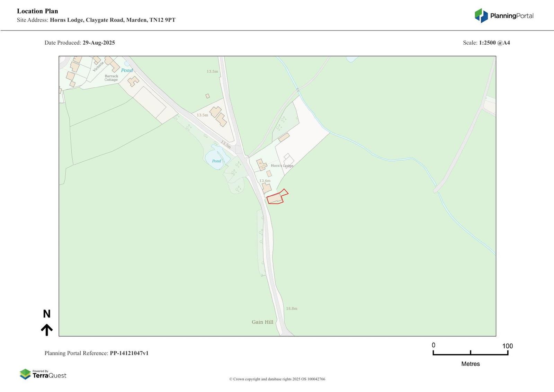Screen dimensions: 554x392
Task: Click the Metres scale bar label
Action: tap(471, 364)
